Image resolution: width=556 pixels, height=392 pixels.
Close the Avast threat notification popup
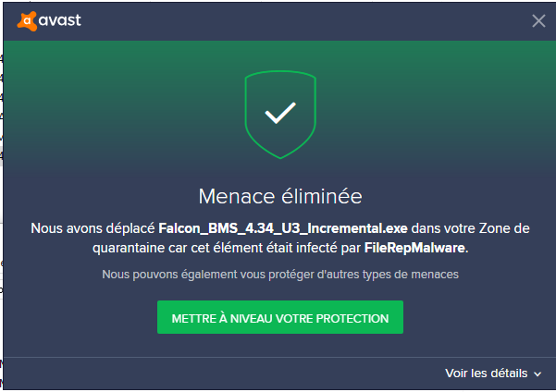click(538, 21)
